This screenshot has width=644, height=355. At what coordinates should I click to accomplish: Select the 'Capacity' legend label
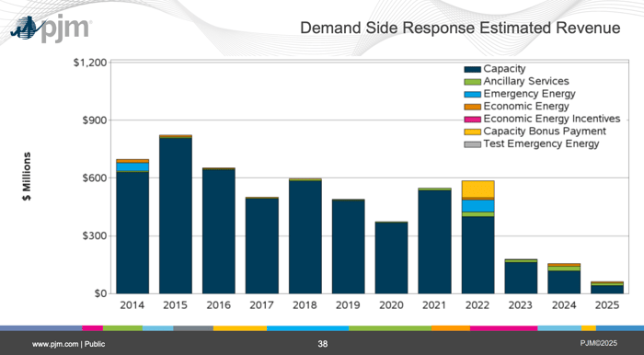pyautogui.click(x=504, y=69)
